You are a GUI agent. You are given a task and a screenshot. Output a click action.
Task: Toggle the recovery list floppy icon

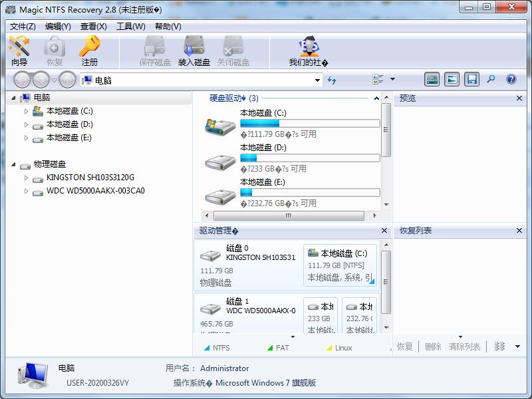(x=472, y=79)
